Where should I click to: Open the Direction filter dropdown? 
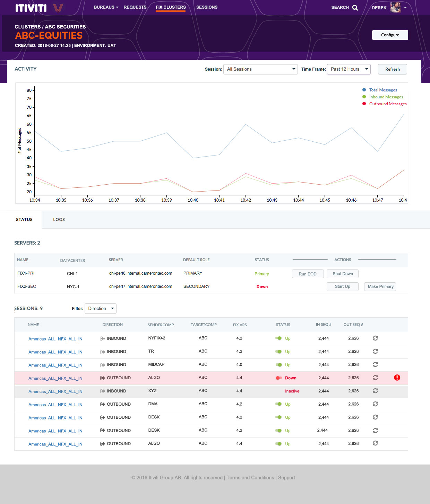[x=101, y=309]
